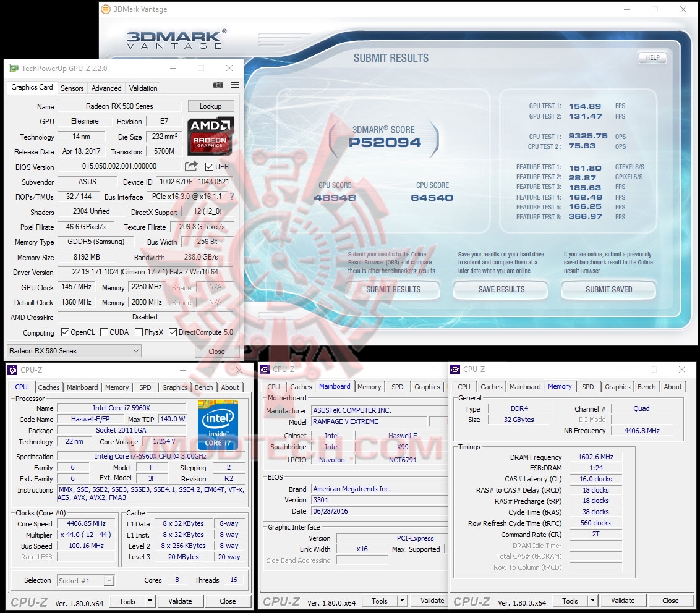The height and width of the screenshot is (613, 700).
Task: Open About tab in right CPU-Z window
Action: pos(673,387)
